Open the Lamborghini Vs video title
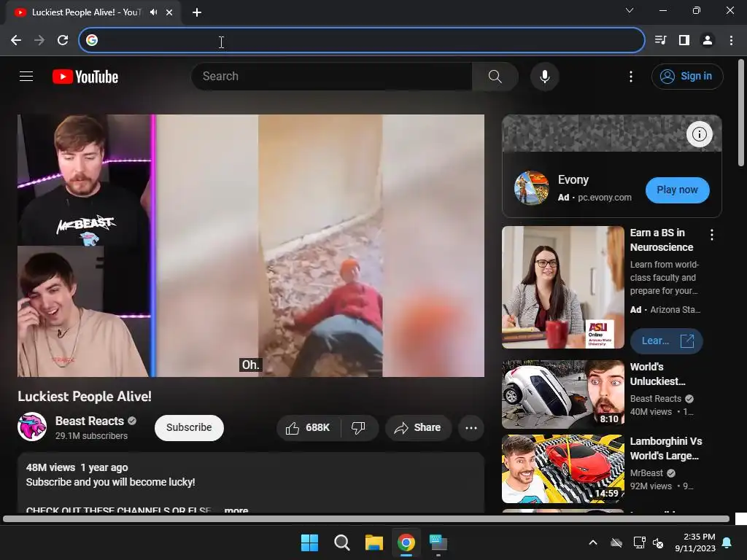 pos(665,448)
